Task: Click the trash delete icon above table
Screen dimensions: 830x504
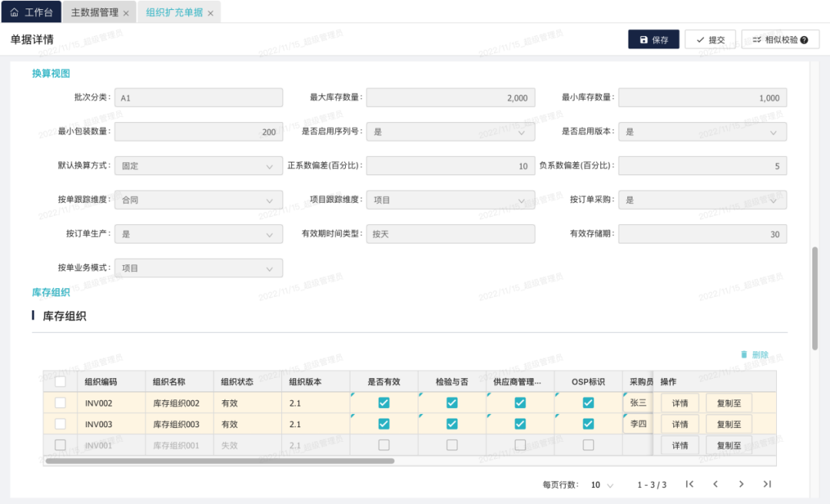Action: point(744,354)
